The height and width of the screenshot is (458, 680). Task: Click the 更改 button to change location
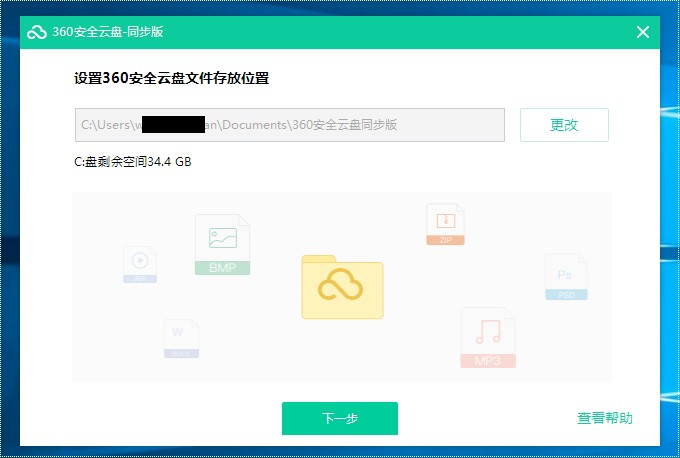point(564,125)
